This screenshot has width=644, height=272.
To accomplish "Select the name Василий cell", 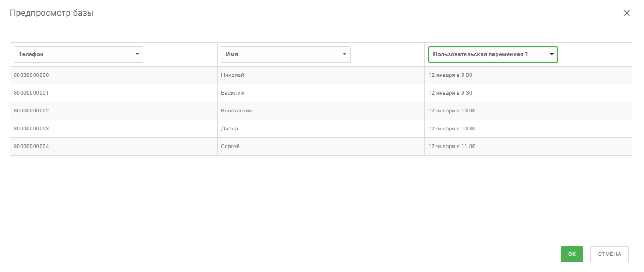I will (232, 93).
